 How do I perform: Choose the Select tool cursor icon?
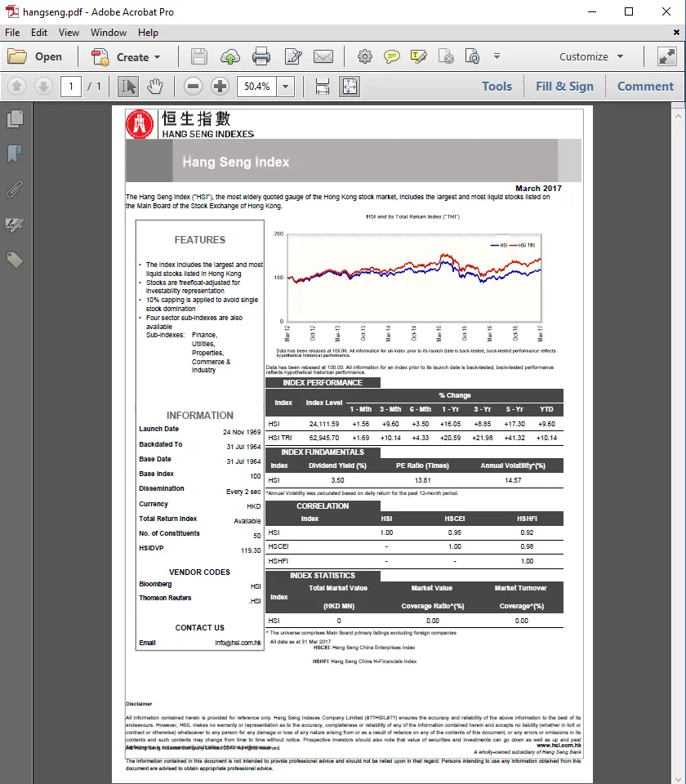click(x=128, y=87)
